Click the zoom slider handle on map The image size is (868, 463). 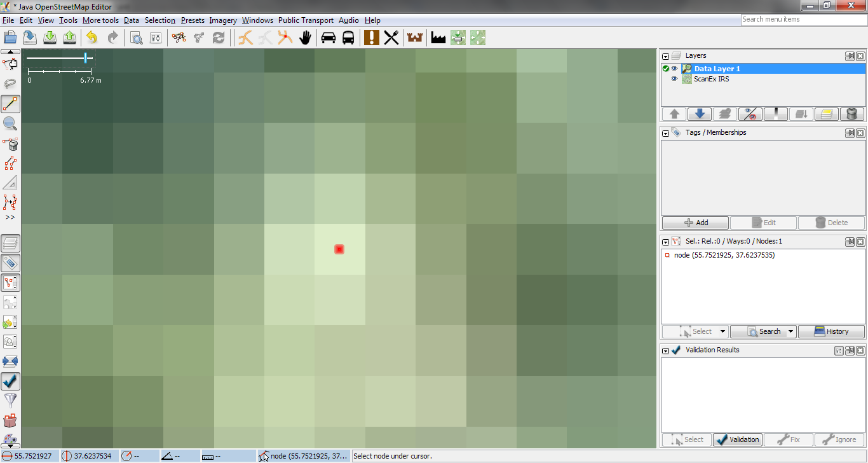tap(85, 58)
